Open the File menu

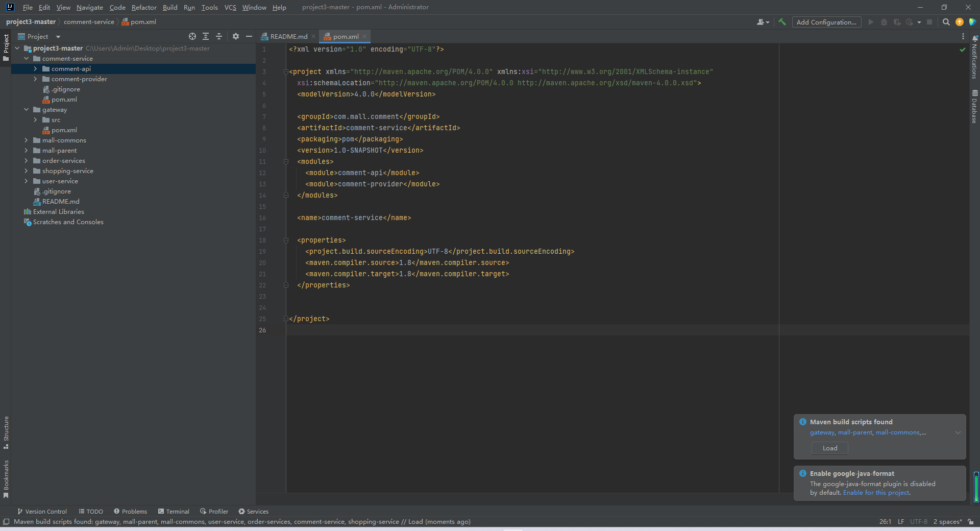pos(28,7)
